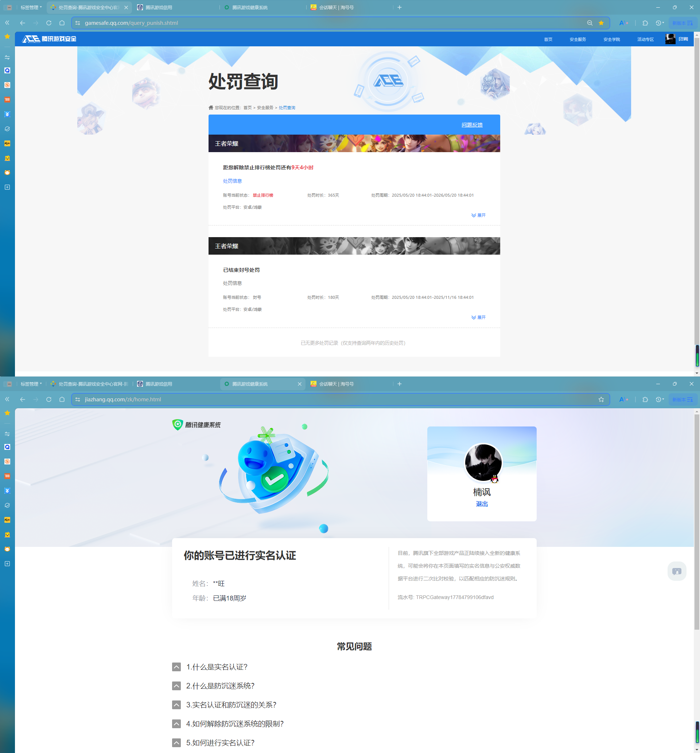Switch to the 腾讯游戏信用 tab in the top window

point(176,7)
